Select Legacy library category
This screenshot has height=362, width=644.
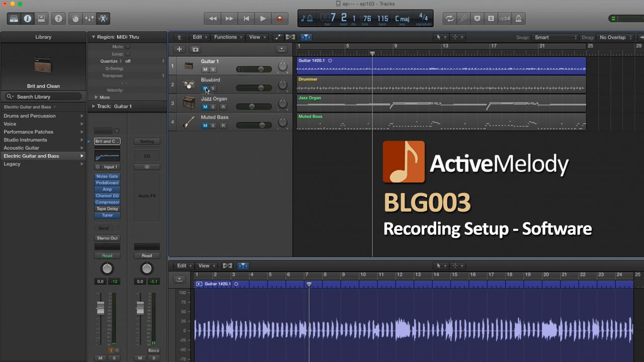click(43, 164)
